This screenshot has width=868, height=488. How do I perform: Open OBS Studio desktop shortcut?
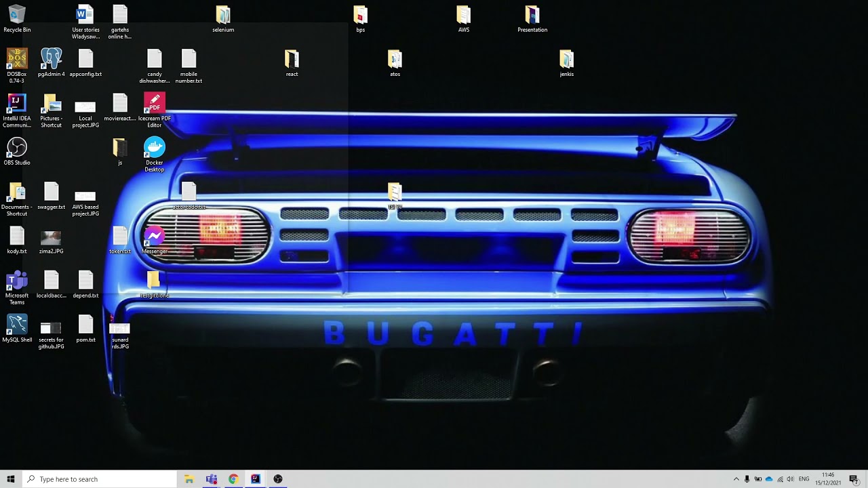tap(17, 152)
